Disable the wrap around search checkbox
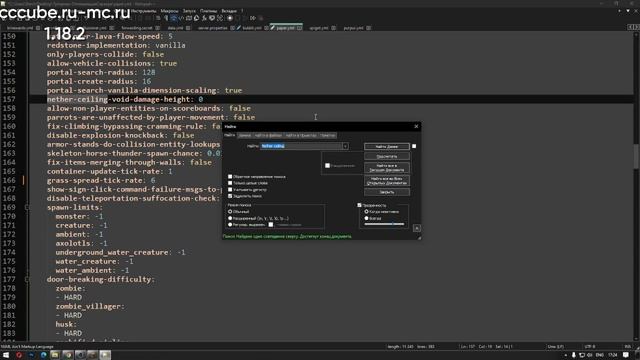This screenshot has width=640, height=360. click(x=230, y=196)
